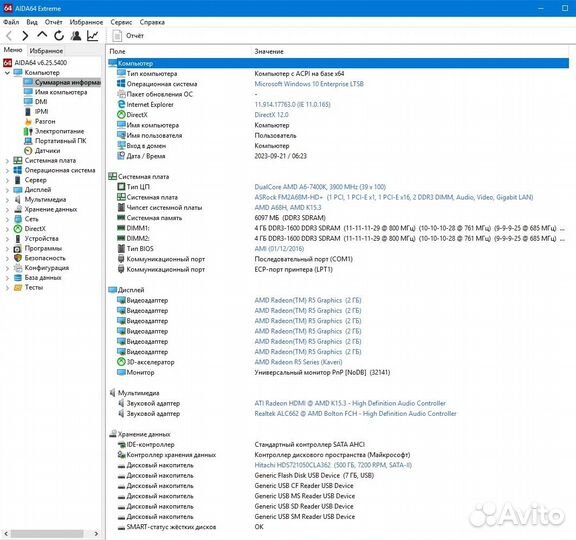Expand the Системная плата tree node

[x=7, y=161]
